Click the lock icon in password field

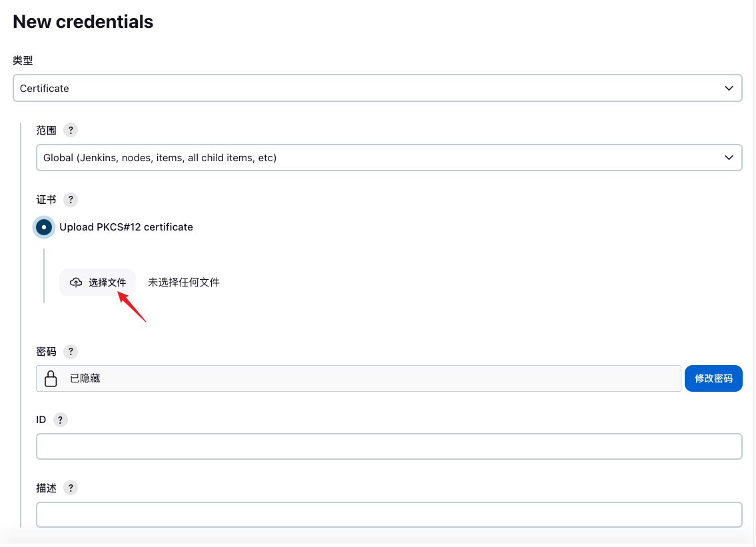click(x=51, y=378)
